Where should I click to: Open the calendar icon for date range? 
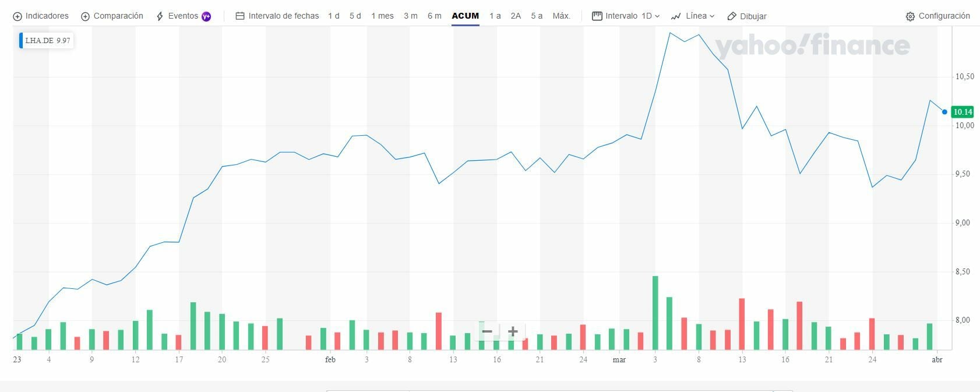click(240, 16)
